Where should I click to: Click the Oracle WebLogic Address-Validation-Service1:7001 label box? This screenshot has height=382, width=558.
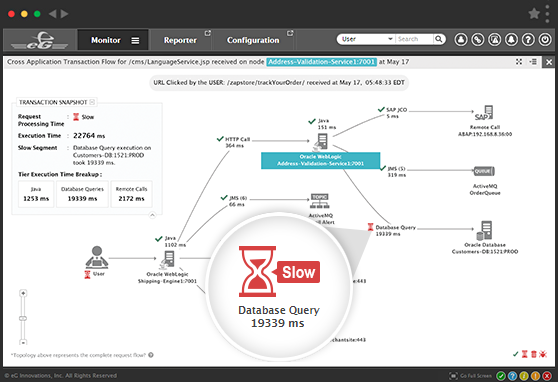(x=320, y=160)
